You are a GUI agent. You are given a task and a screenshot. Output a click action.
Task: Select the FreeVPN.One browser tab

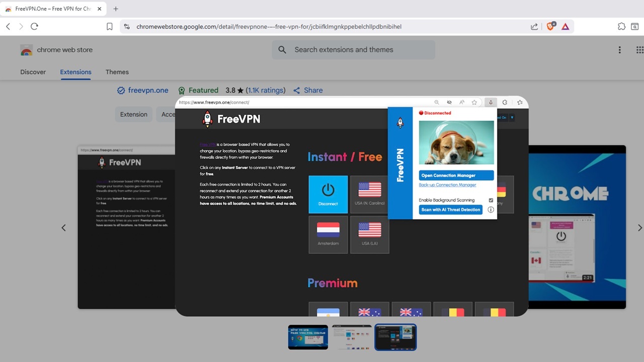click(x=50, y=9)
